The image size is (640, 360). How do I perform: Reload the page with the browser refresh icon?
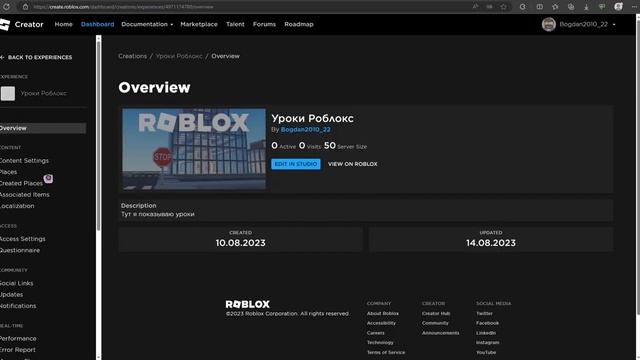[7, 7]
